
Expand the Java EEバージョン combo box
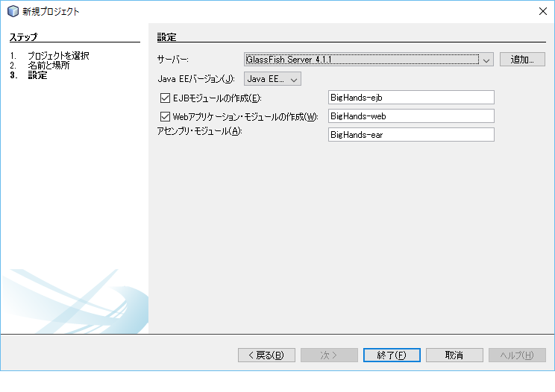[272, 79]
